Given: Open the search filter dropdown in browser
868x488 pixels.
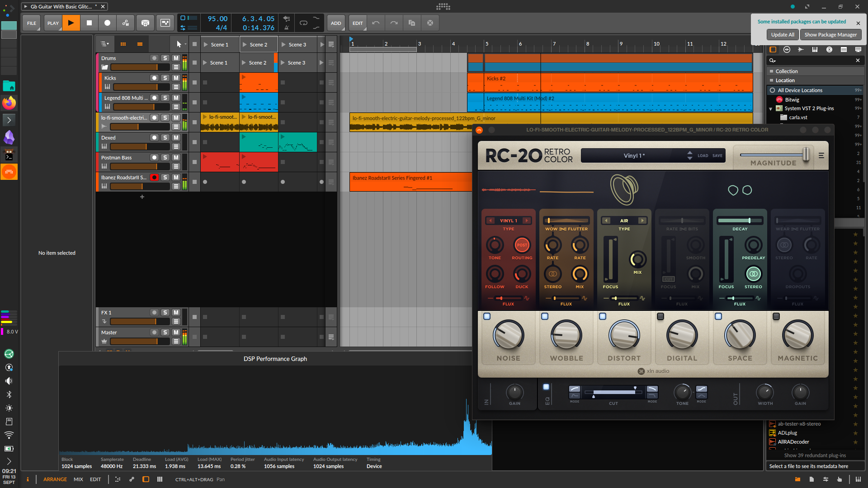Looking at the screenshot, I should click(x=773, y=61).
